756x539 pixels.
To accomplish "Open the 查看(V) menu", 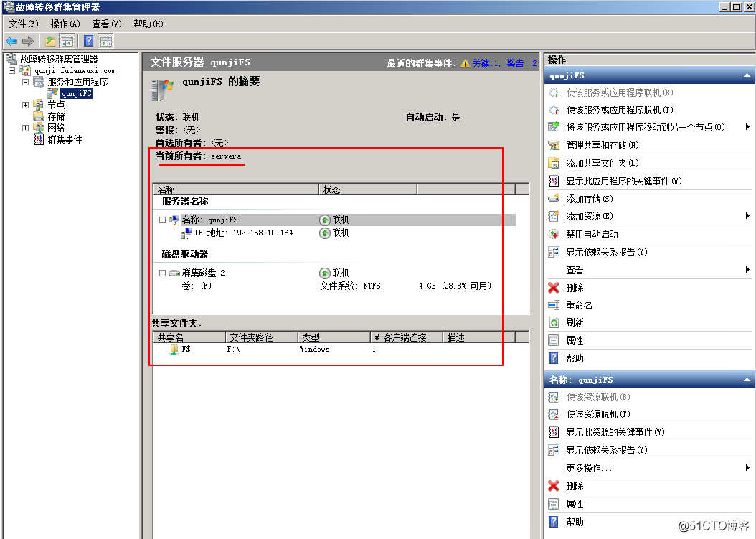I will tap(107, 24).
